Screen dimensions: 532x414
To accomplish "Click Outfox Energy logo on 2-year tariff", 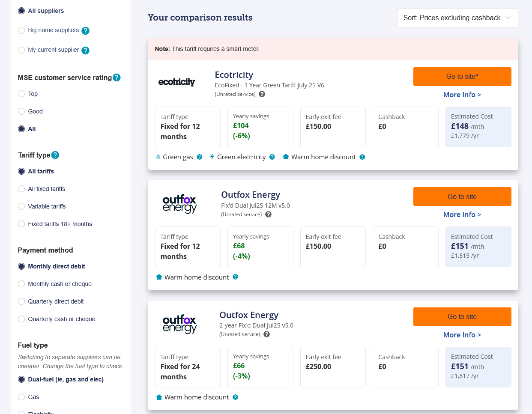I will (179, 324).
